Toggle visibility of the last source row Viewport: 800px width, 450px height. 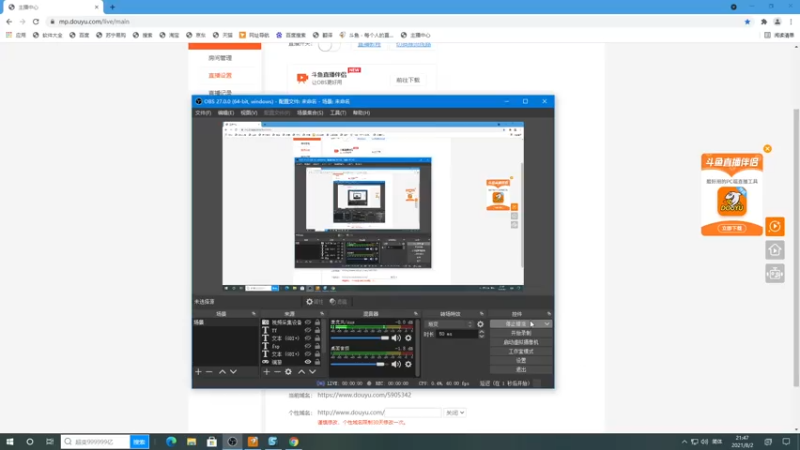point(308,362)
